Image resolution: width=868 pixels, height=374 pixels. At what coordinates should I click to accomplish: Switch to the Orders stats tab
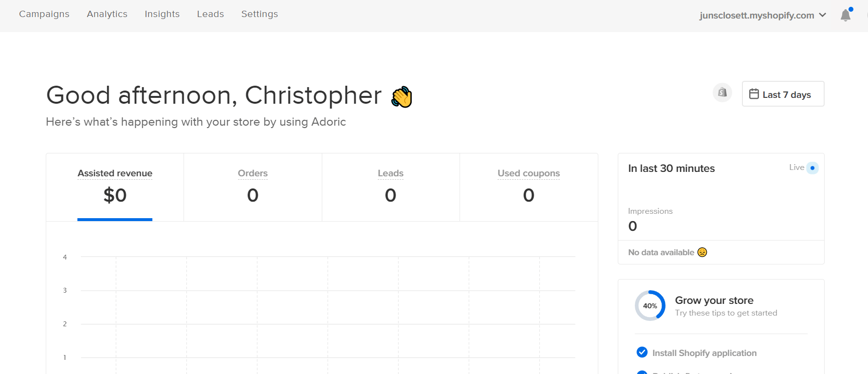pos(253,187)
